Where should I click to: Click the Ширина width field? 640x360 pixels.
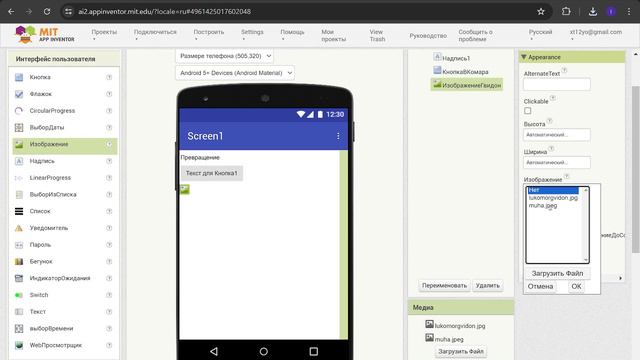[557, 162]
